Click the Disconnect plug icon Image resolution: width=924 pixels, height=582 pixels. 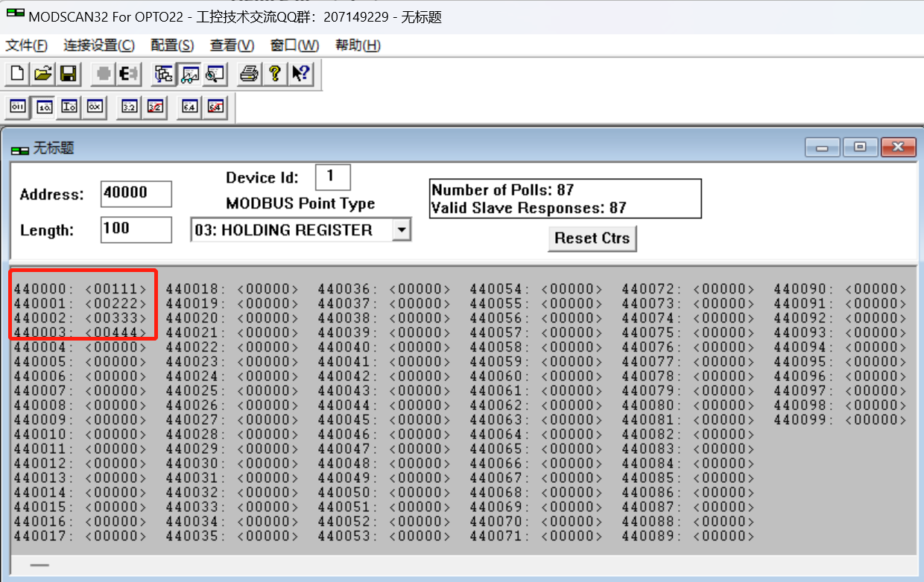coord(130,73)
